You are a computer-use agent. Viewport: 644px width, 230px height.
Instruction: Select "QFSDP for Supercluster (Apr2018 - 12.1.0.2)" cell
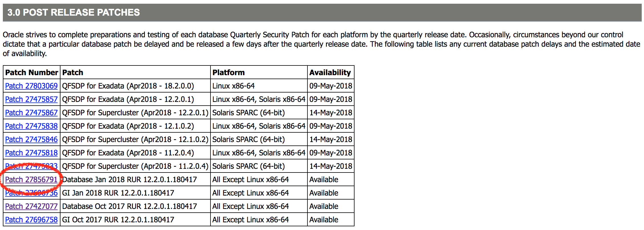click(x=135, y=139)
